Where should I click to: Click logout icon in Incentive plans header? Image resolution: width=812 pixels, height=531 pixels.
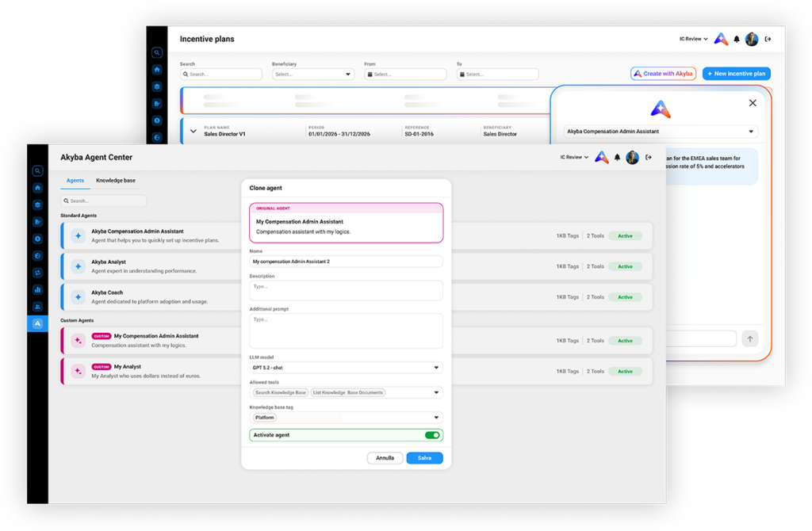(768, 39)
